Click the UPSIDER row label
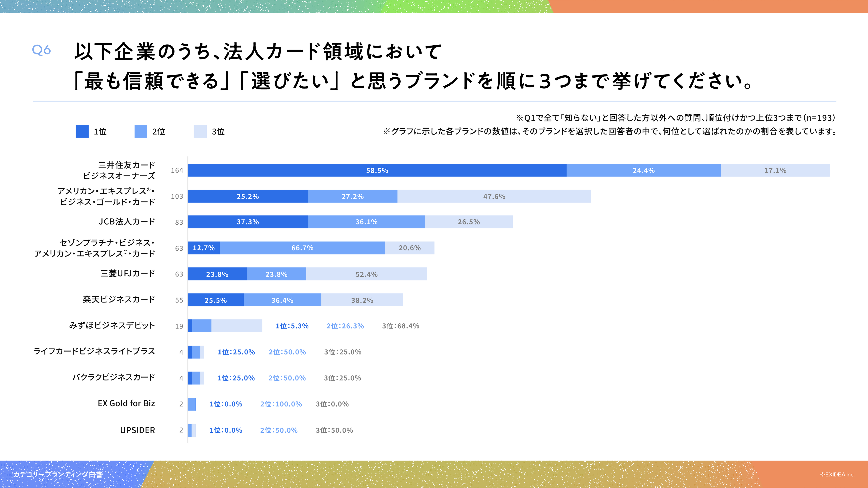The width and height of the screenshot is (868, 488). point(138,430)
